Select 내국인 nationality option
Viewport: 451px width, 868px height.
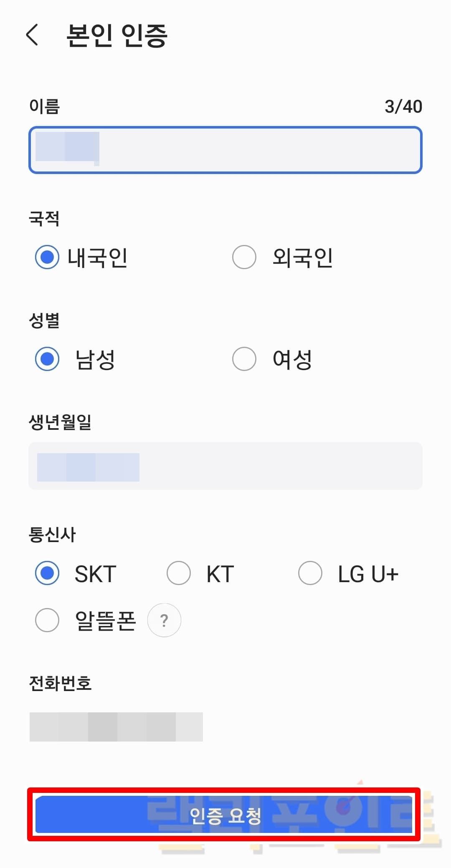point(47,257)
